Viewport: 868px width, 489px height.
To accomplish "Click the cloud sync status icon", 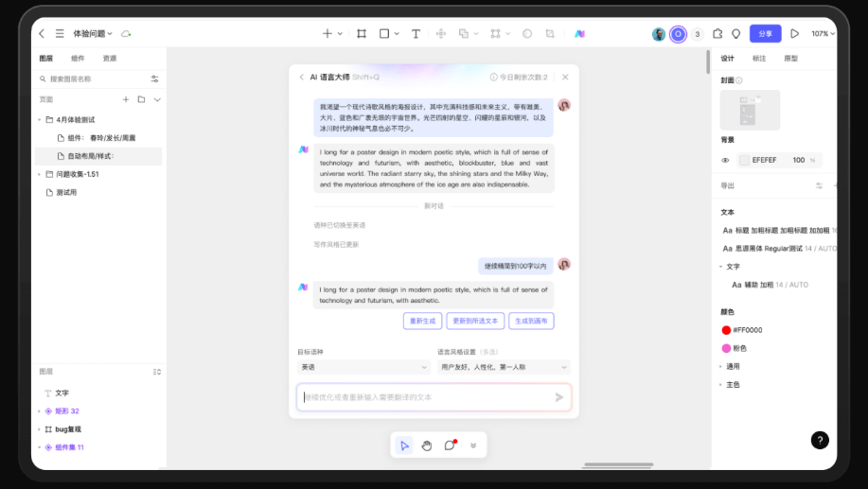I will point(126,34).
